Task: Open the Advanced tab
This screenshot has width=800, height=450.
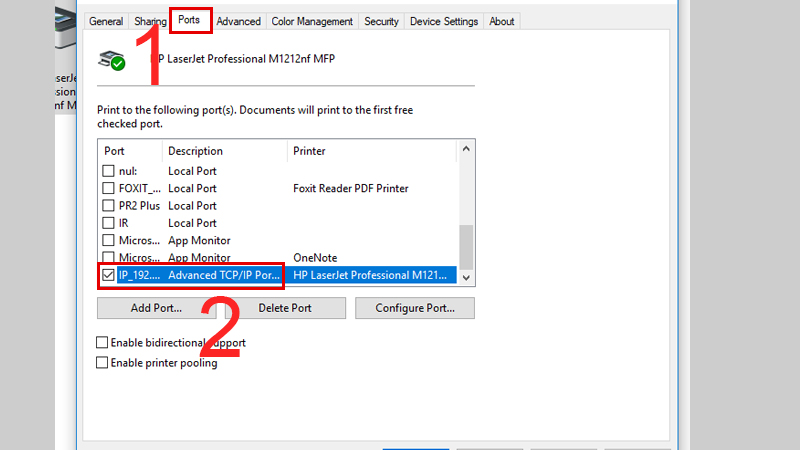Action: click(238, 21)
